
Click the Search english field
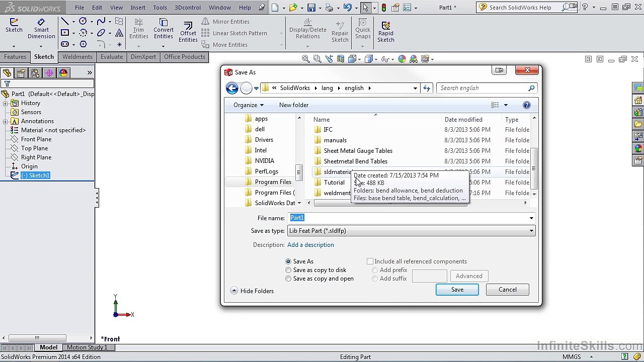(x=487, y=88)
